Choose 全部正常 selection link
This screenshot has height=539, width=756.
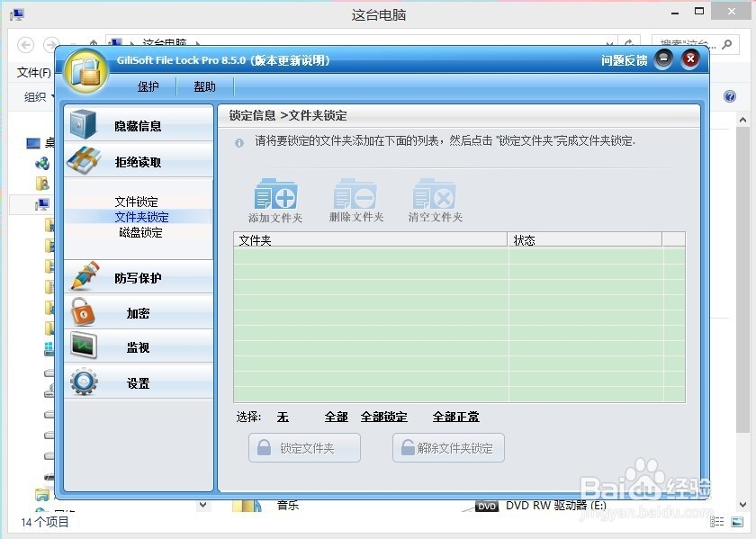point(455,417)
